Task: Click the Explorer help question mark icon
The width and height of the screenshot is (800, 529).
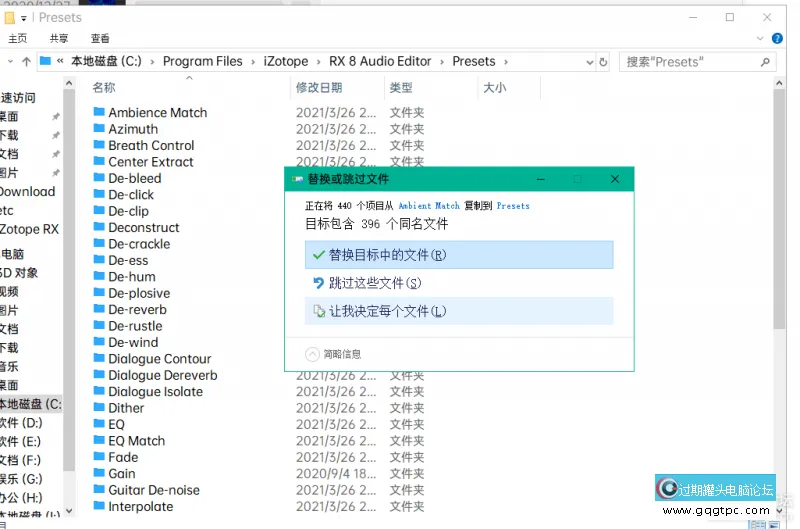Action: click(x=777, y=38)
